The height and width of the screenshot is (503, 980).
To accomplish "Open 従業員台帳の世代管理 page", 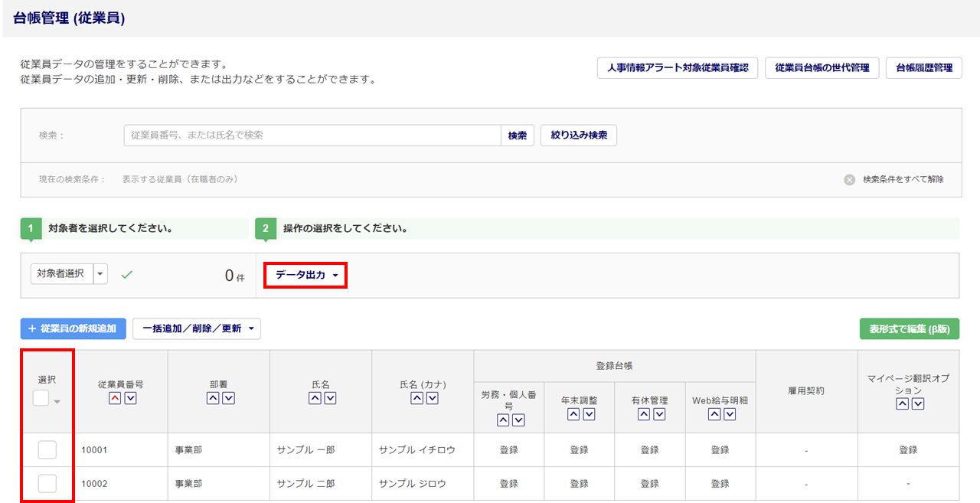I will [822, 67].
